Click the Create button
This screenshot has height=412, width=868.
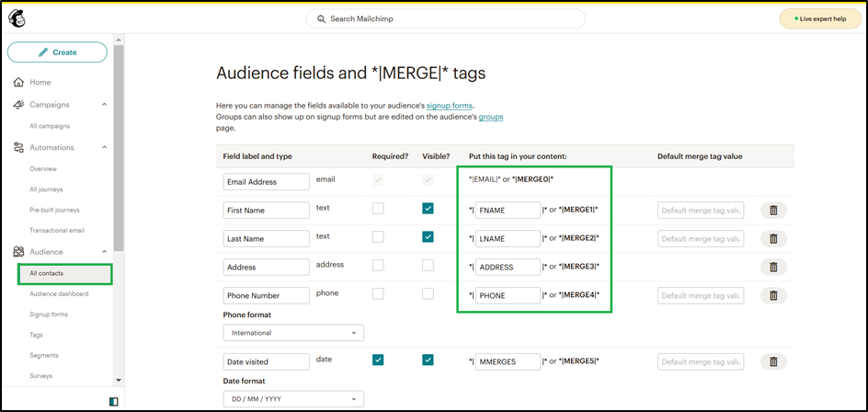(x=57, y=52)
